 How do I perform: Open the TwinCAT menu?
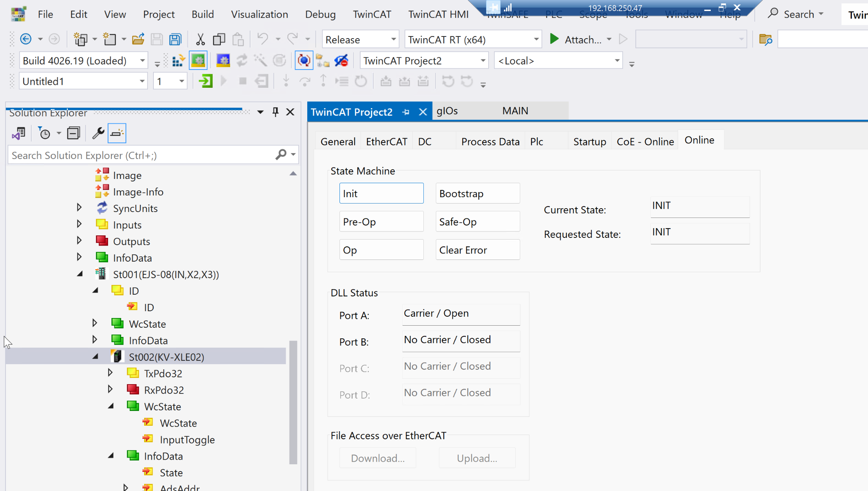click(x=372, y=14)
